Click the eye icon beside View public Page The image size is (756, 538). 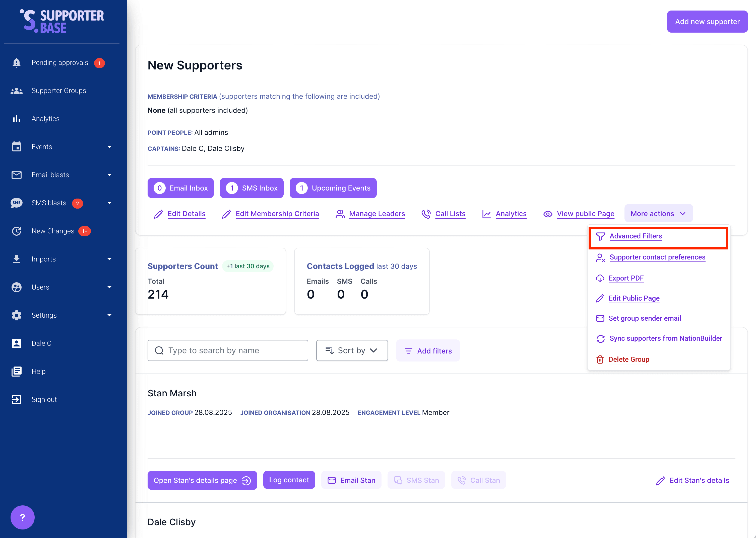pyautogui.click(x=547, y=214)
